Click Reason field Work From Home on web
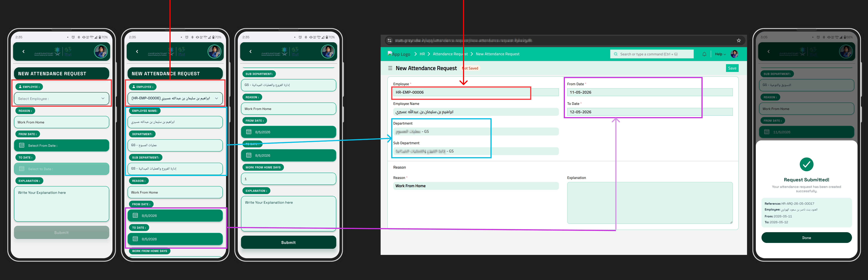The image size is (868, 280). pyautogui.click(x=476, y=186)
